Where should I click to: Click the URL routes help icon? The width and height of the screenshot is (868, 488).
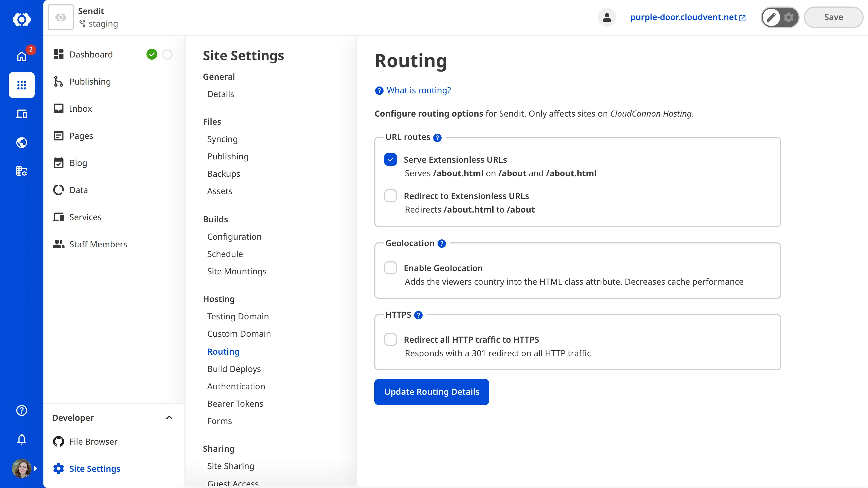tap(437, 137)
